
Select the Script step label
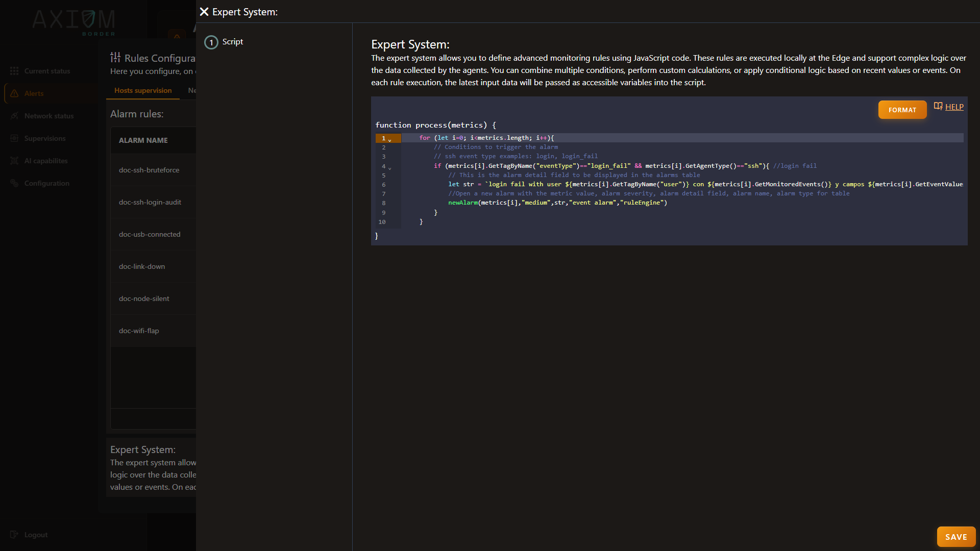point(233,42)
